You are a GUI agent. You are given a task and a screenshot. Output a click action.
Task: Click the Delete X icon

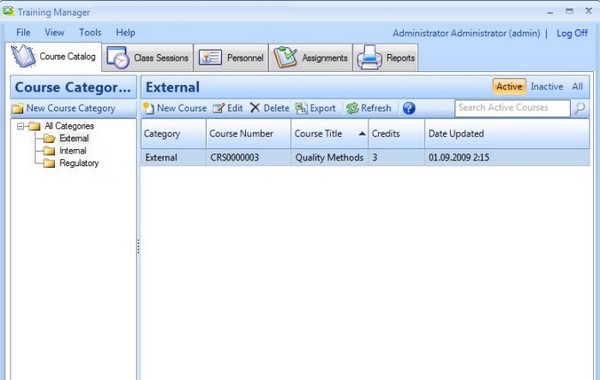[x=255, y=108]
